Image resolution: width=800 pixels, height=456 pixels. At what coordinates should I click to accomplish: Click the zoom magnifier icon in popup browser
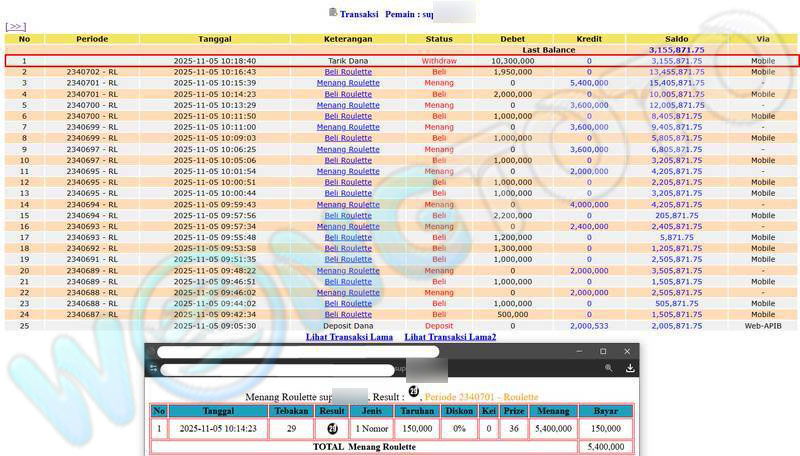[609, 369]
